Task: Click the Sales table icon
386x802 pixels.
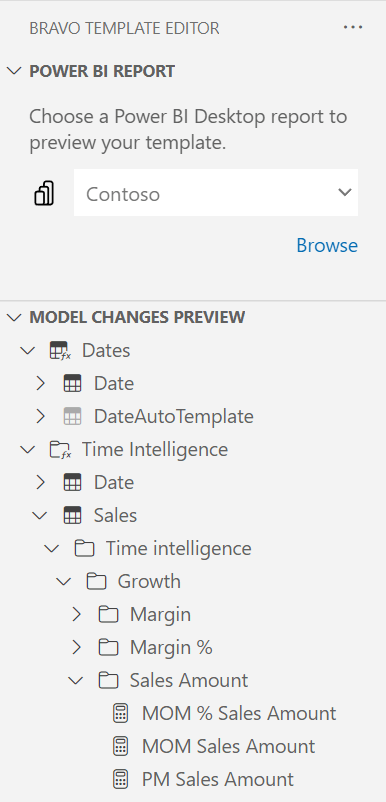Action: point(72,516)
